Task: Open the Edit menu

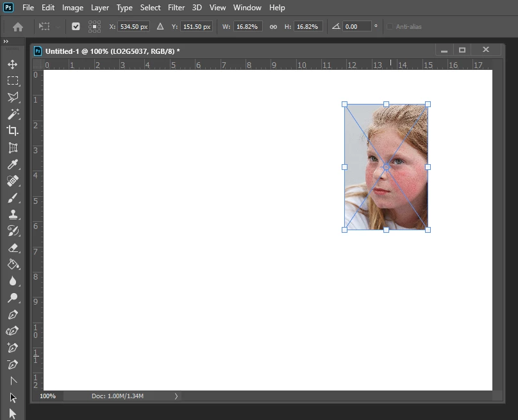Action: click(x=48, y=7)
